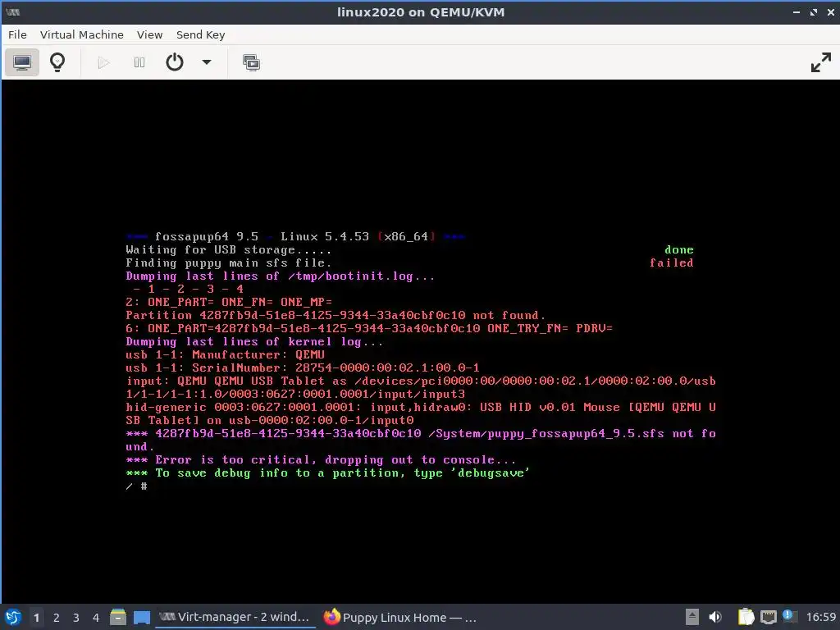Launch the file manager from the panel
This screenshot has width=840, height=630.
coord(118,617)
